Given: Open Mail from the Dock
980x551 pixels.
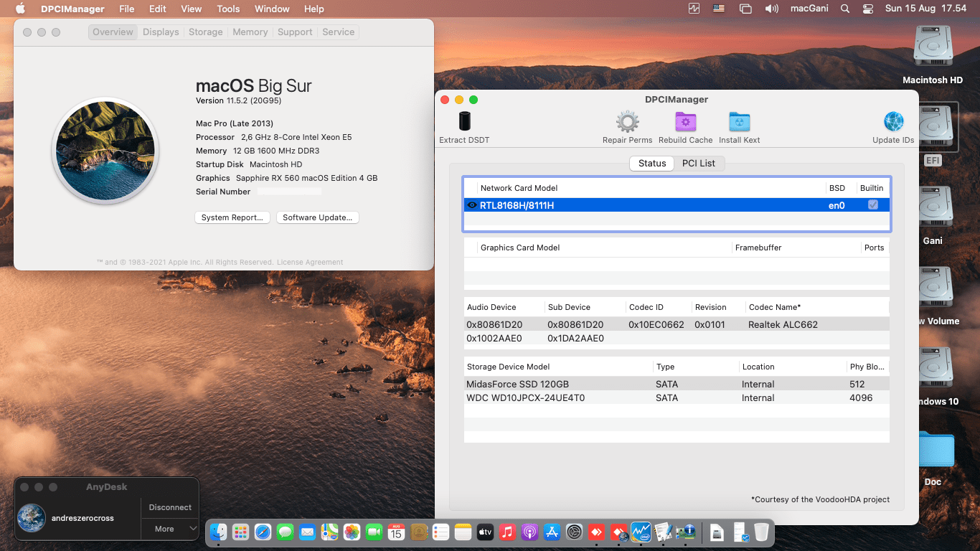Looking at the screenshot, I should pos(307,532).
